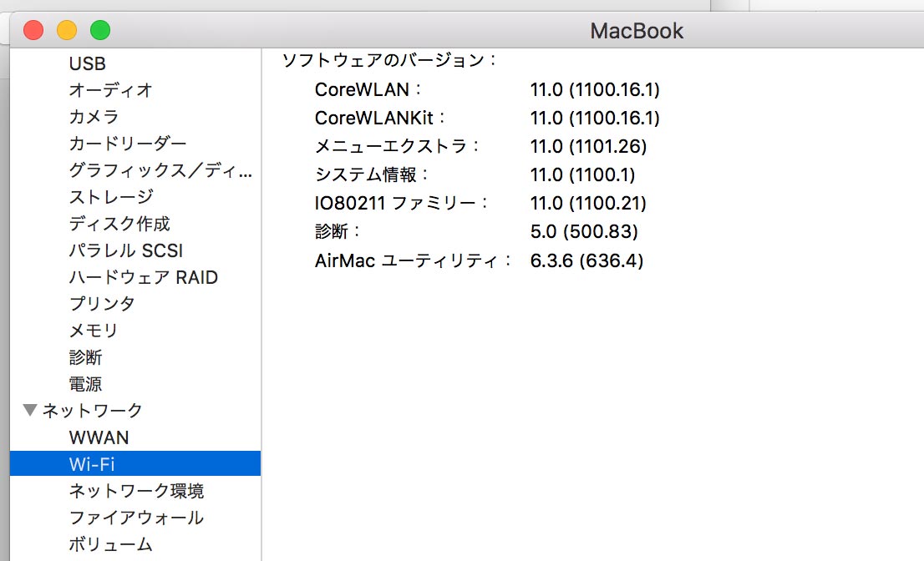Select WWAN under ネットワーク
This screenshot has height=561, width=924.
pos(99,437)
